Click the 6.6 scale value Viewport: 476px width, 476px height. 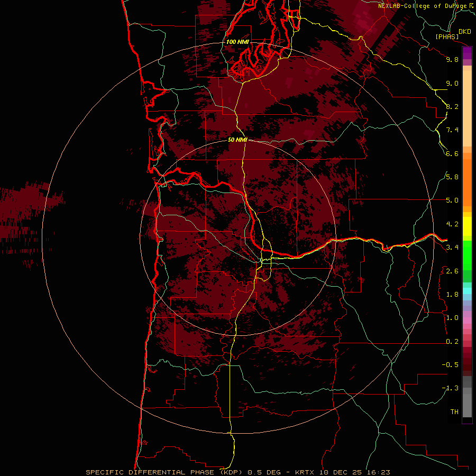click(x=452, y=153)
